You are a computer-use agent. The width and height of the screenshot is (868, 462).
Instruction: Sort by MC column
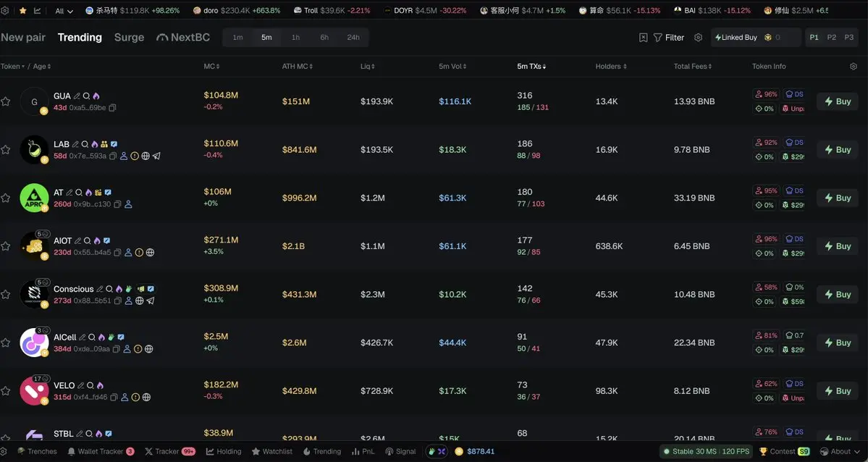(211, 66)
